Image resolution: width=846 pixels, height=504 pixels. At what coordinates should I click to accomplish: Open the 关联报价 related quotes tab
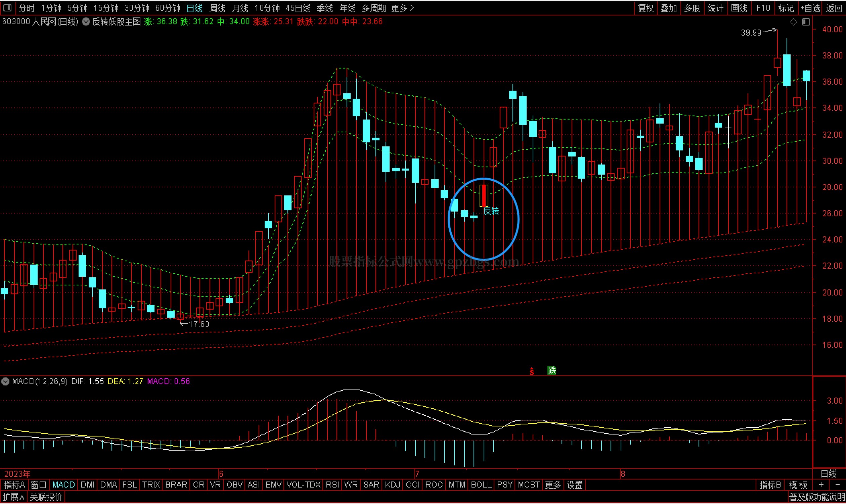pos(46,498)
